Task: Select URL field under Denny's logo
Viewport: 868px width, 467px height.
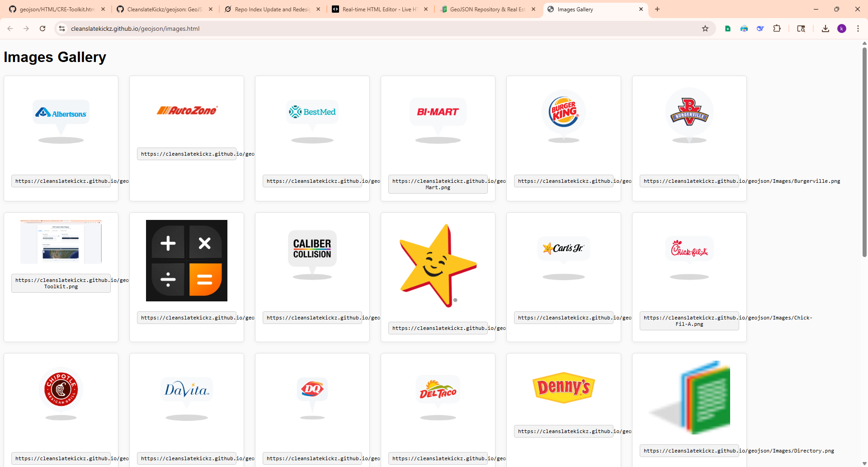Action: (x=564, y=431)
